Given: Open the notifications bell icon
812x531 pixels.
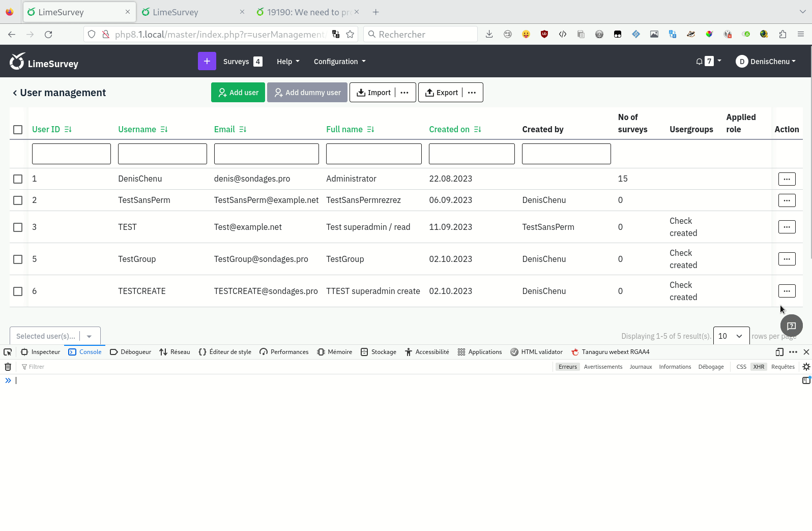Looking at the screenshot, I should pos(700,62).
